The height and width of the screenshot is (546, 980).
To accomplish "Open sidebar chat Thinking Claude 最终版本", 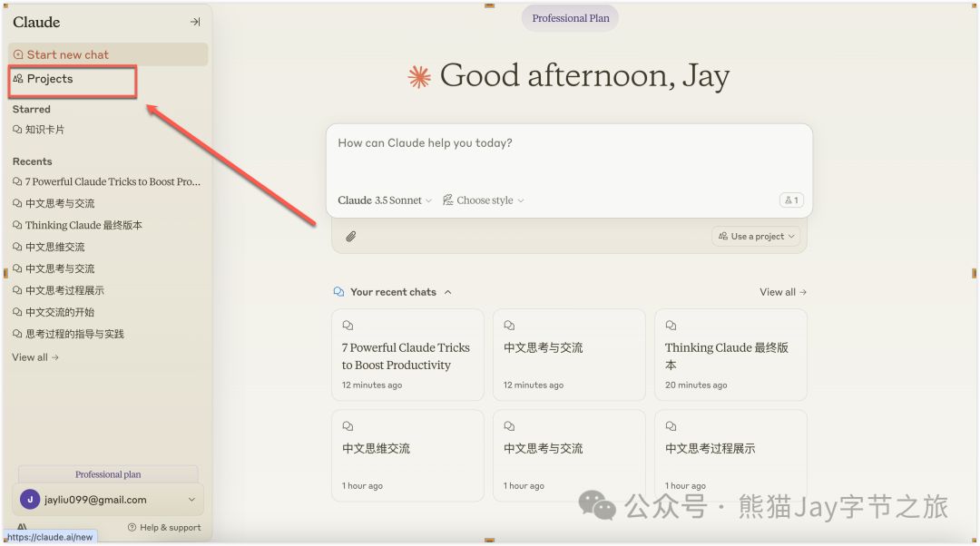I will [x=77, y=225].
